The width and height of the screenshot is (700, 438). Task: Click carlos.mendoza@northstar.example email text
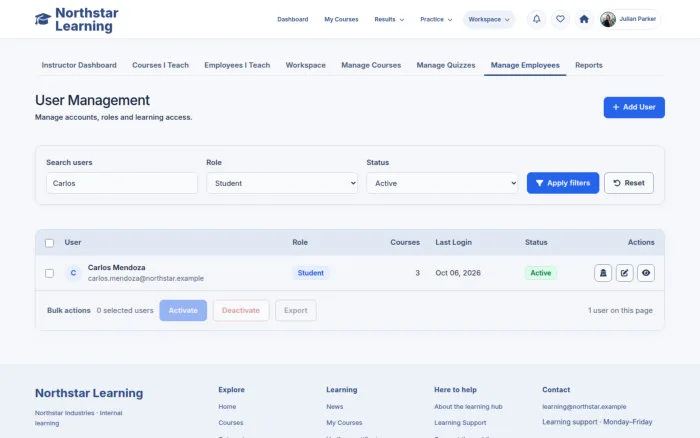146,278
